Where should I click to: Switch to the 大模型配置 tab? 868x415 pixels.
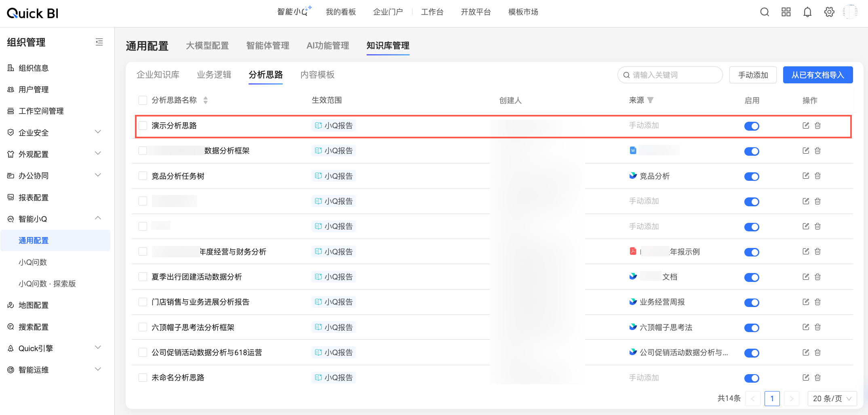point(207,46)
